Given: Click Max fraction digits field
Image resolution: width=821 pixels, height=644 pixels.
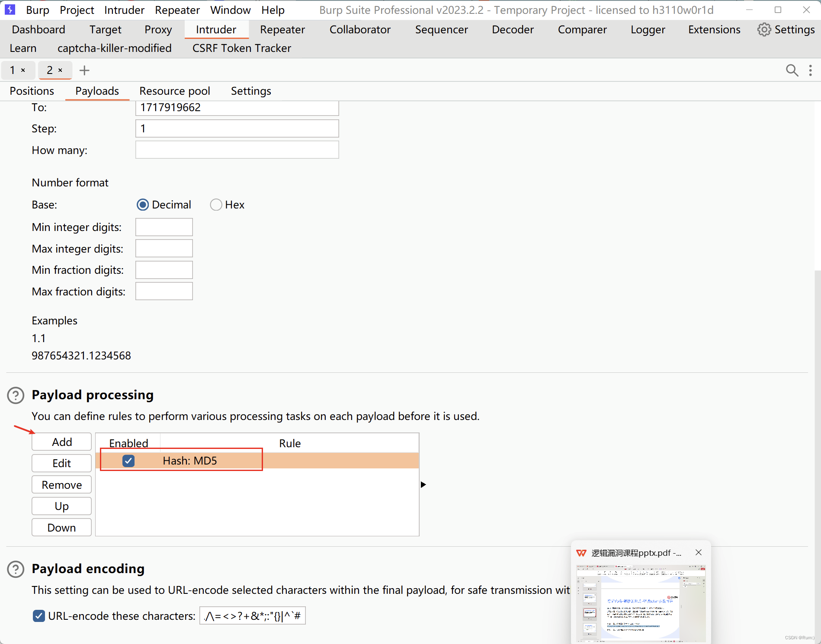Looking at the screenshot, I should coord(164,291).
